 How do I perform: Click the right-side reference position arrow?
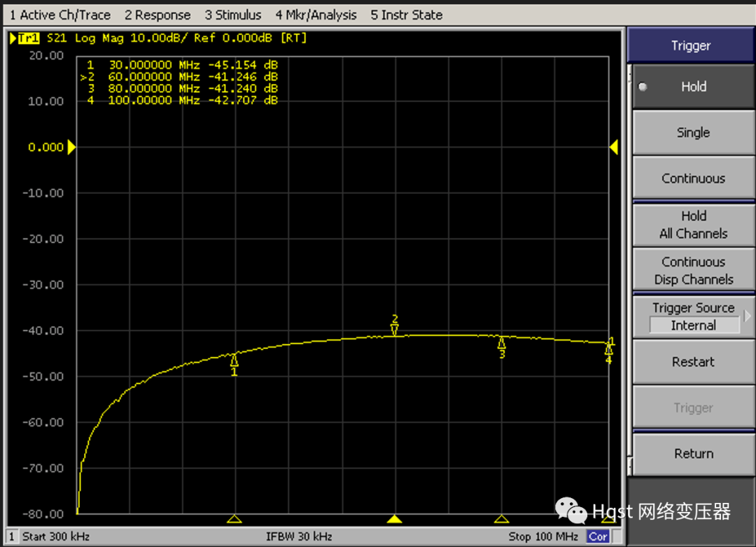tap(613, 148)
